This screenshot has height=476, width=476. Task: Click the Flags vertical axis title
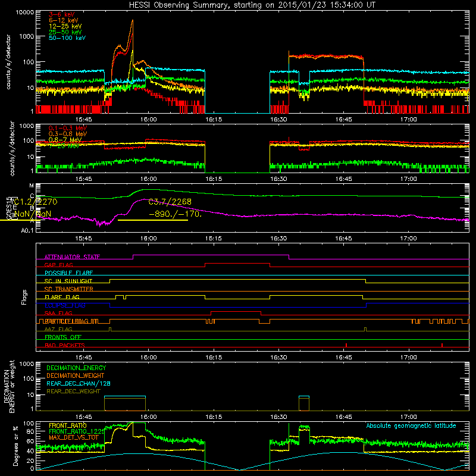pos(24,297)
